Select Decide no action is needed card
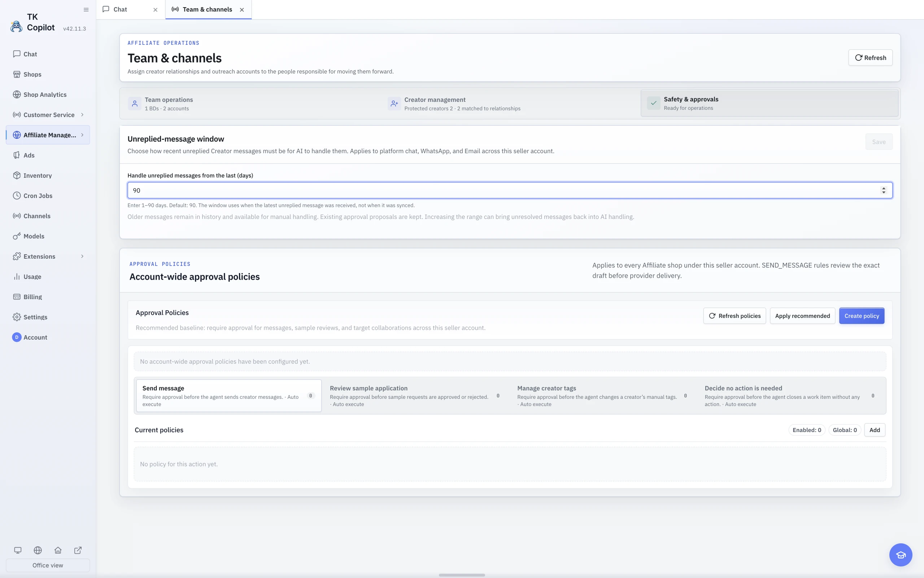The height and width of the screenshot is (578, 924). click(x=791, y=396)
